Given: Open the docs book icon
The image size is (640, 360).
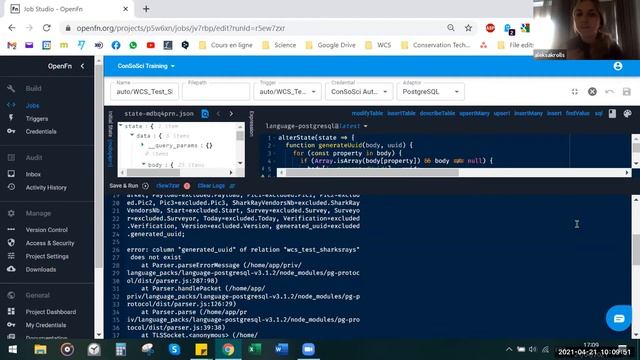Looking at the screenshot, I should (x=612, y=113).
